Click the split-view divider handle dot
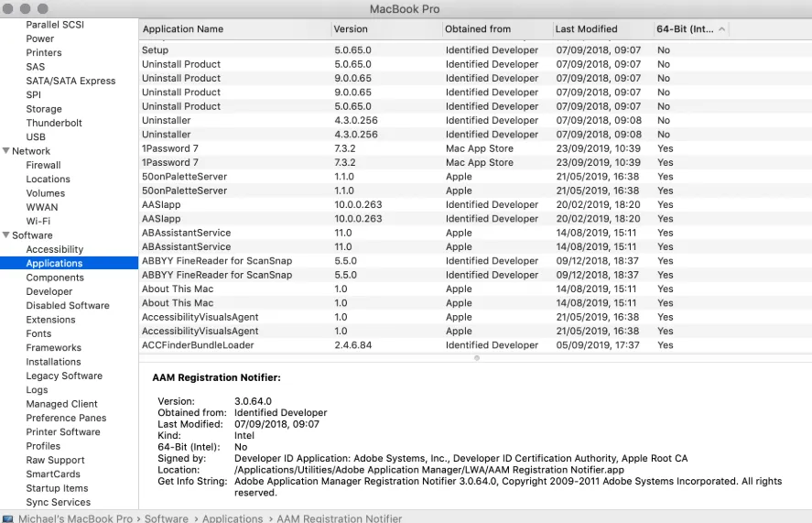This screenshot has height=523, width=812. [476, 357]
